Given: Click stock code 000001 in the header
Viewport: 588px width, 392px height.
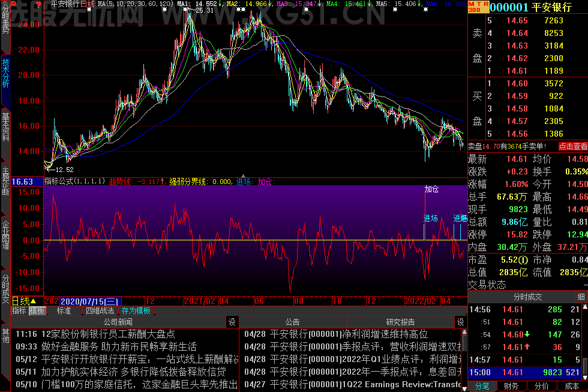Looking at the screenshot, I should [x=509, y=7].
